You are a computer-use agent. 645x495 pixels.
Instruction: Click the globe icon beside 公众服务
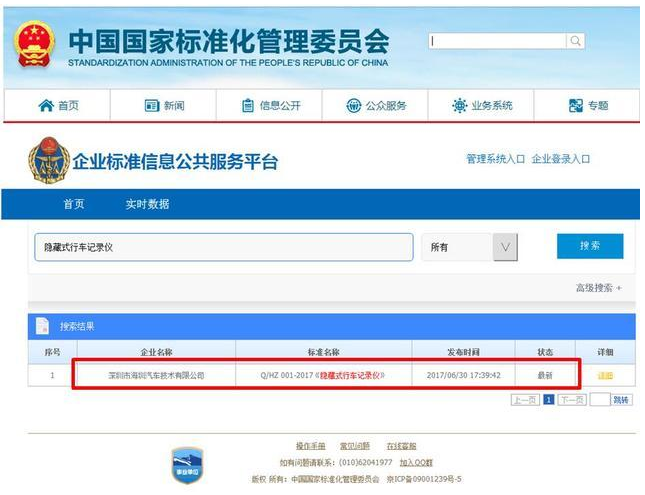[x=354, y=106]
